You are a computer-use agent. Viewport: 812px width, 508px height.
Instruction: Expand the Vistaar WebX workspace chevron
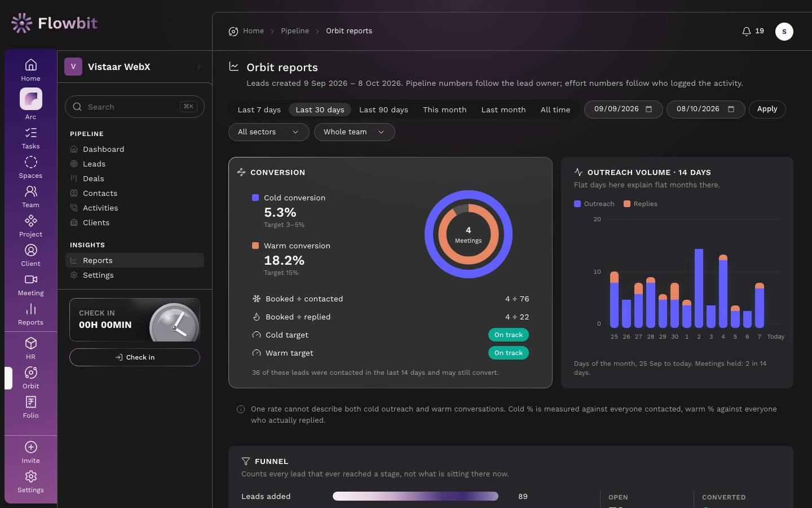(198, 67)
